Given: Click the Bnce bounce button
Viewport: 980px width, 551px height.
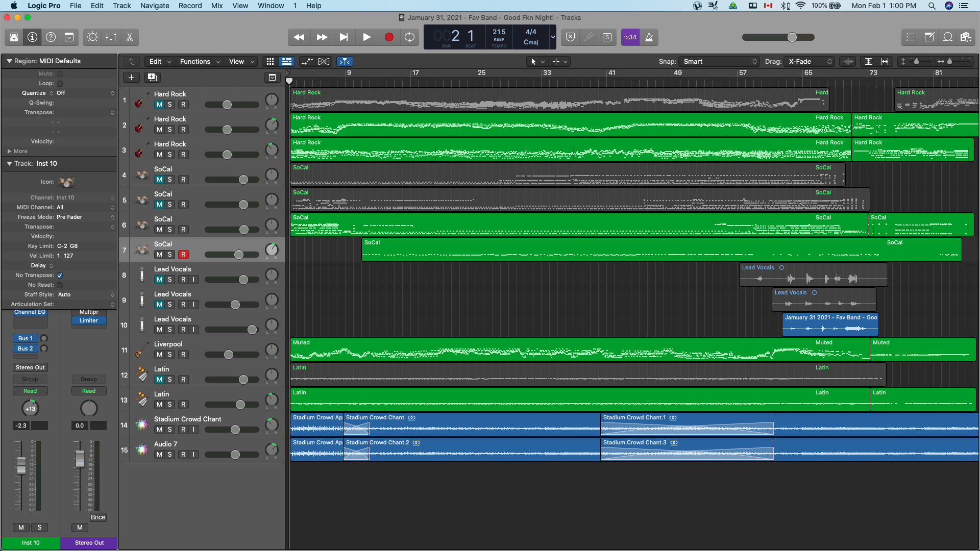Looking at the screenshot, I should tap(98, 517).
